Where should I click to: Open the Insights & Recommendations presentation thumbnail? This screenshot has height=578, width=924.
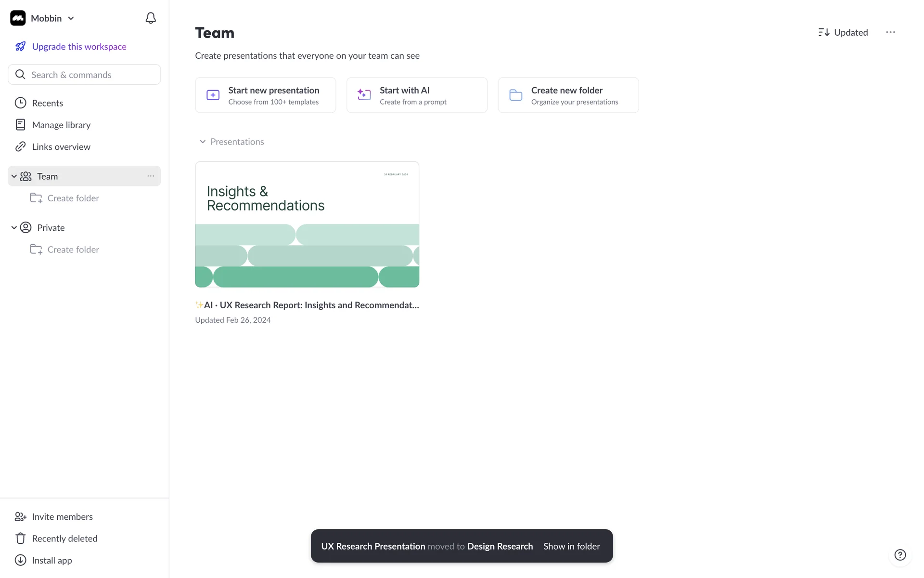pos(307,224)
